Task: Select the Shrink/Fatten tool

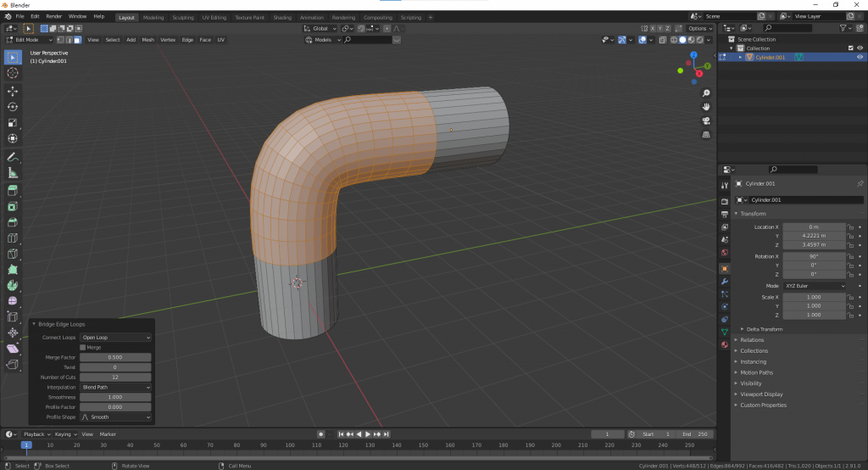Action: coord(13,333)
